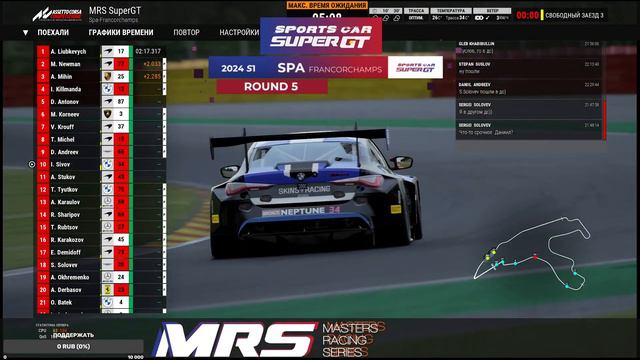The image size is (640, 360).
Task: Click McLaren logo in A. Stukov row
Action: pos(107,177)
